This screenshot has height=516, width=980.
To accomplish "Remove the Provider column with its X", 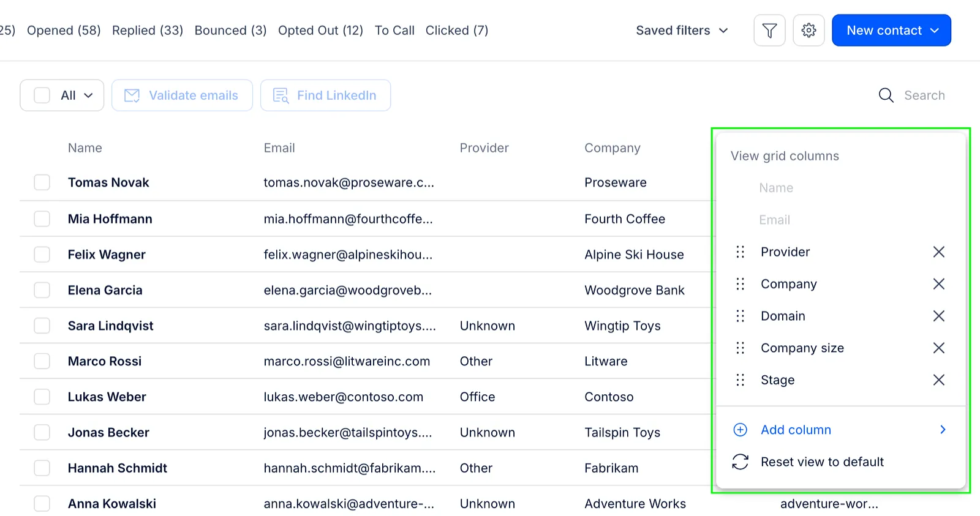I will coord(938,252).
